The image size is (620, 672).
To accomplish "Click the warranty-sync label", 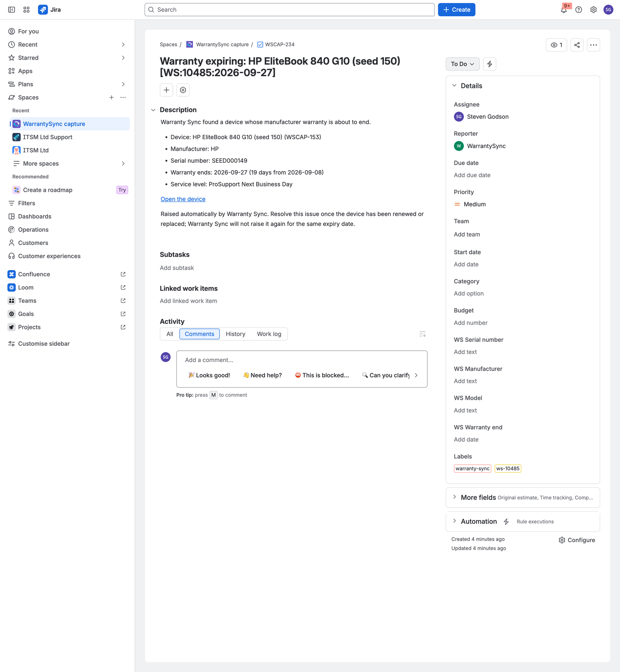I will tap(472, 469).
